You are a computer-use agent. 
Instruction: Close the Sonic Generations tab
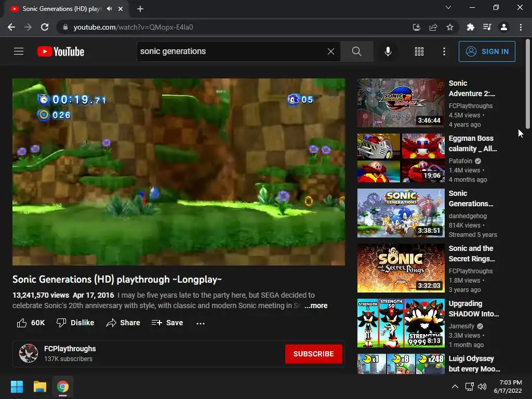[x=121, y=9]
